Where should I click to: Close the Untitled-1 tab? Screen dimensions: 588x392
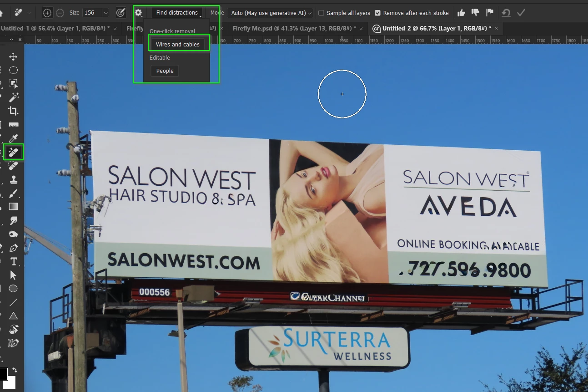coord(115,28)
